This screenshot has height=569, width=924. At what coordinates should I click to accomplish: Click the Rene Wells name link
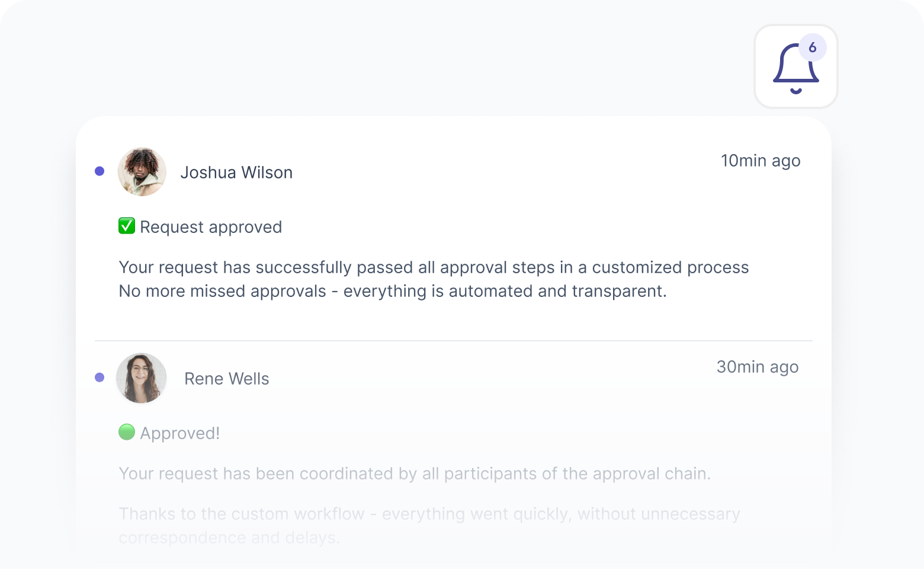coord(226,378)
